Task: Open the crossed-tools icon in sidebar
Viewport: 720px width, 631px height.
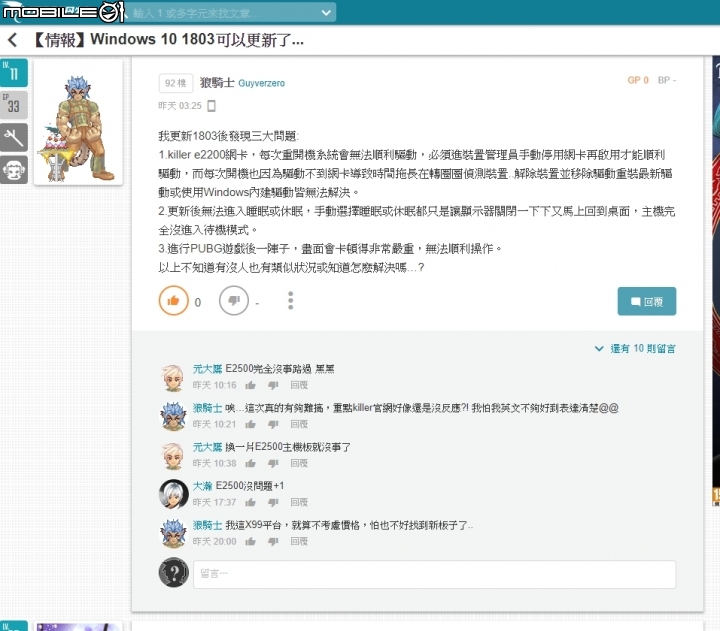Action: 14,137
